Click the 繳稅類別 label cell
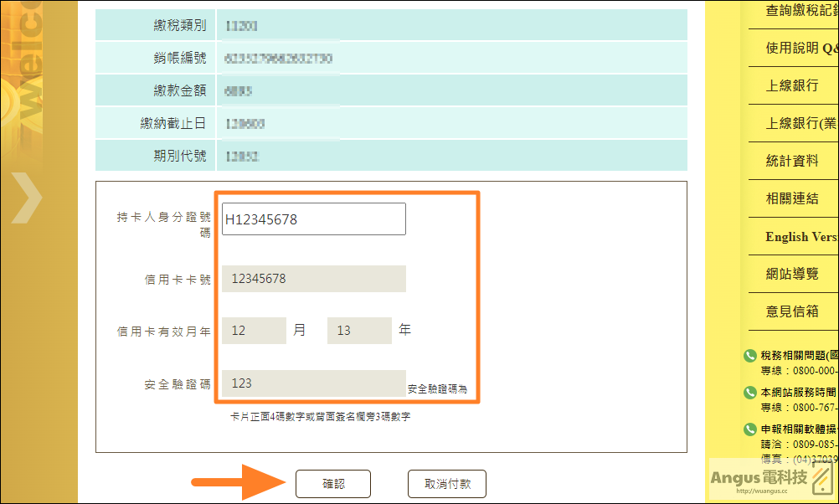Viewport: 839px width, 504px height. point(155,25)
